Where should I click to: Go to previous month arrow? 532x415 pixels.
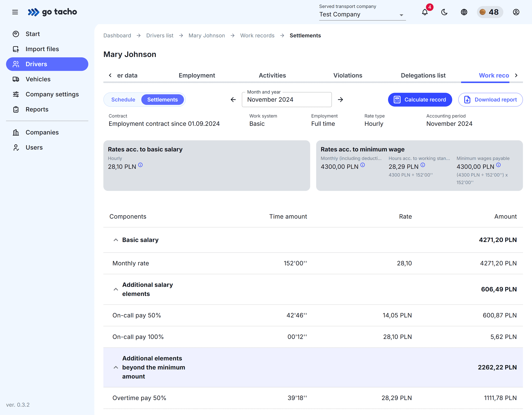pos(233,100)
